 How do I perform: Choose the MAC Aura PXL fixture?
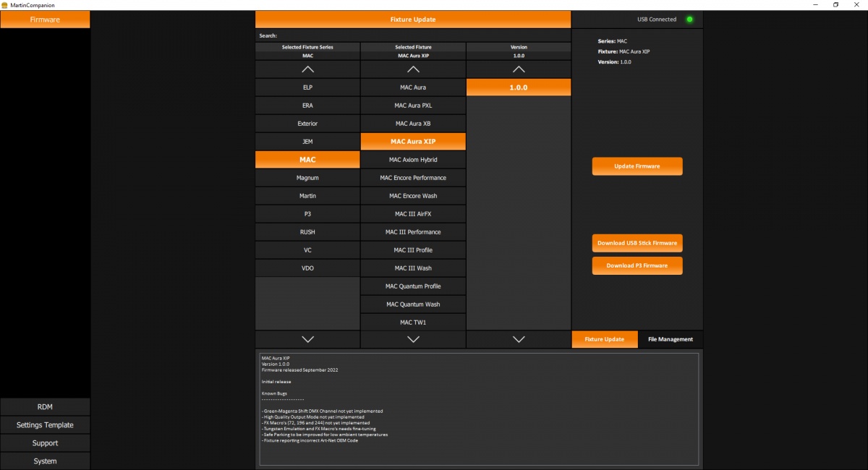(x=413, y=106)
